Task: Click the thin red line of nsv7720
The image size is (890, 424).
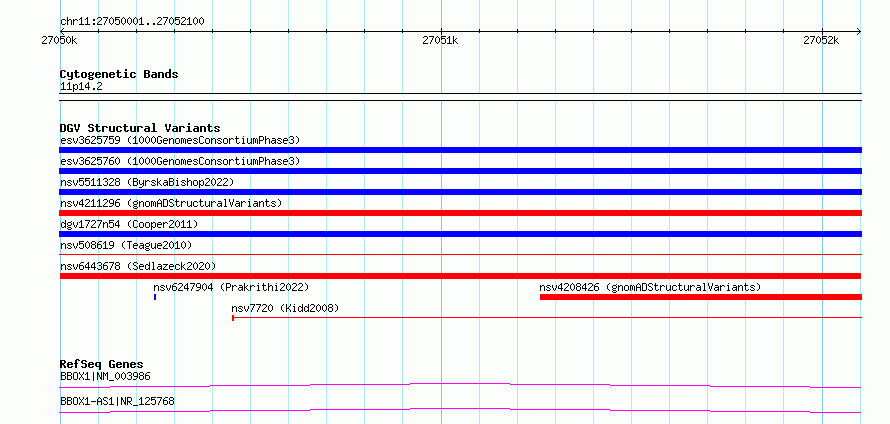Action: [547, 318]
